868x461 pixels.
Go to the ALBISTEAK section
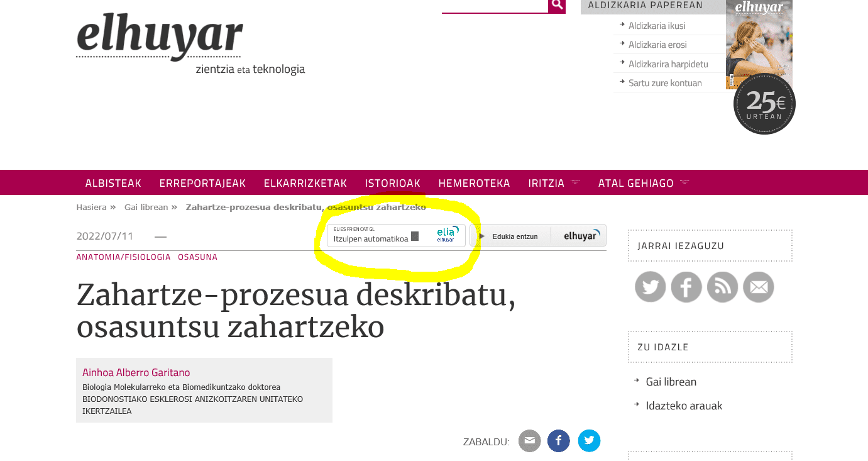113,183
